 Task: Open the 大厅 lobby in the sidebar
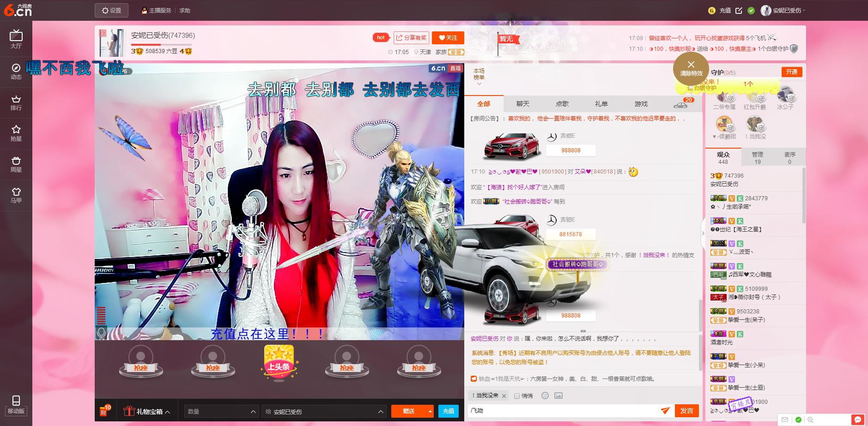click(16, 39)
